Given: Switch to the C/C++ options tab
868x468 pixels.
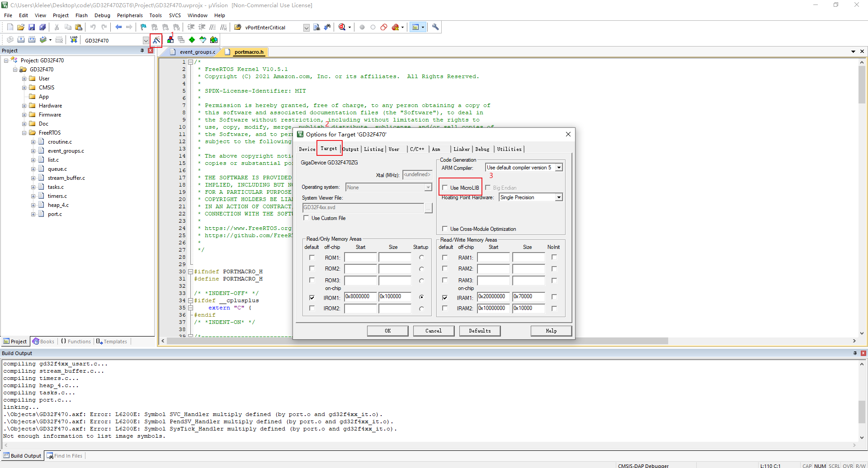Looking at the screenshot, I should (x=417, y=149).
